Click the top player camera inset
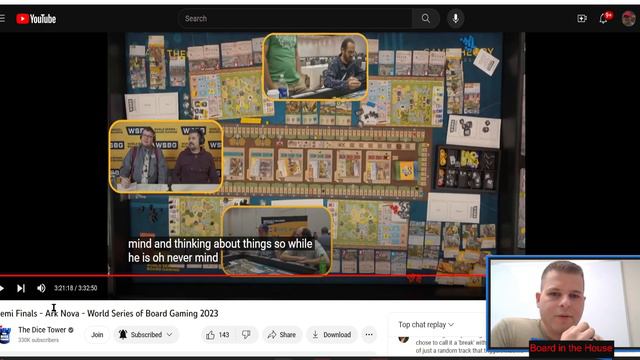The height and width of the screenshot is (360, 640). coord(315,67)
